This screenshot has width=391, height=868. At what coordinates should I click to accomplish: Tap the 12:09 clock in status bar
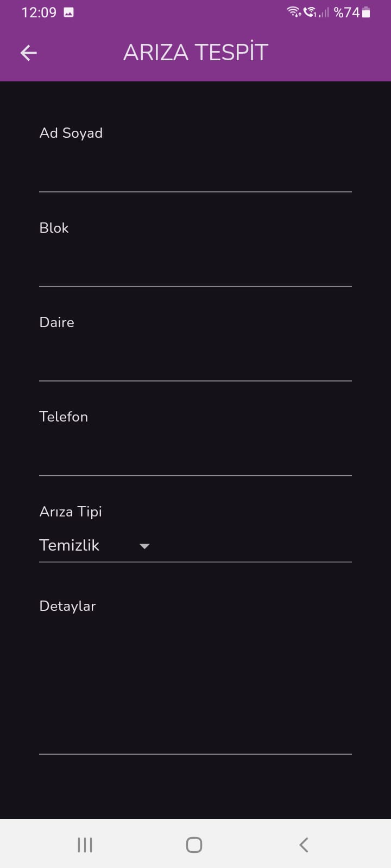(x=39, y=12)
